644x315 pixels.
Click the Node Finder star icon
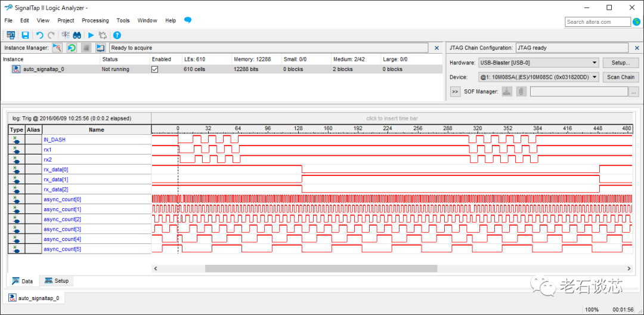[66, 35]
